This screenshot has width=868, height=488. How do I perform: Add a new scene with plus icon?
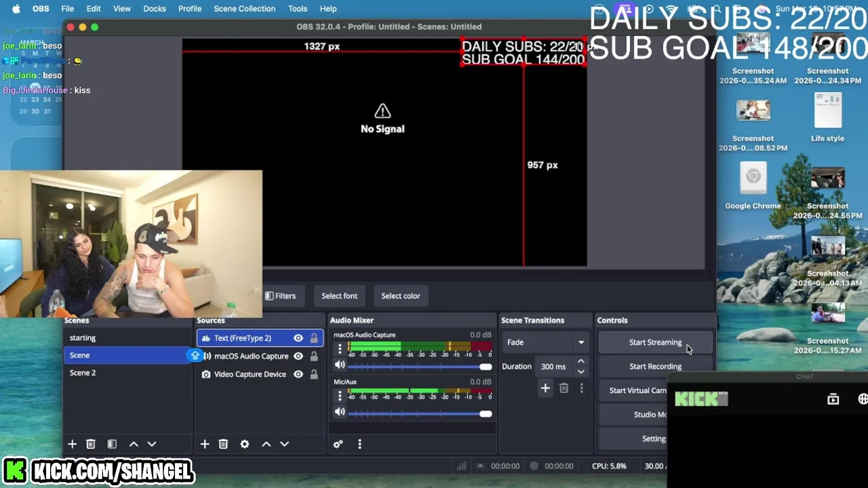point(72,444)
